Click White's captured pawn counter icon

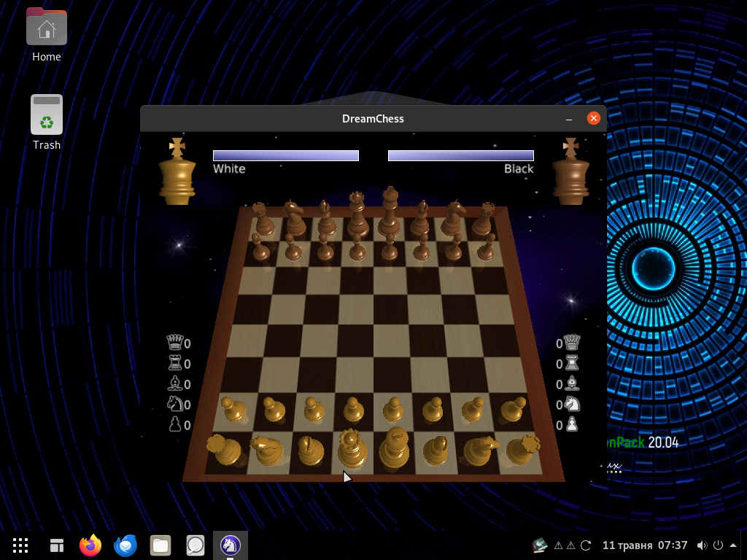click(x=175, y=424)
